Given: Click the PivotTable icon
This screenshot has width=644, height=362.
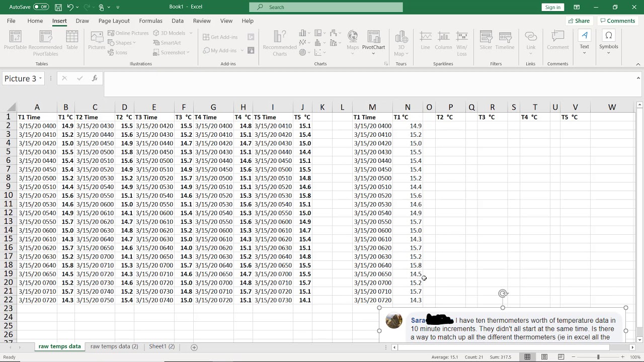Looking at the screenshot, I should [16, 40].
